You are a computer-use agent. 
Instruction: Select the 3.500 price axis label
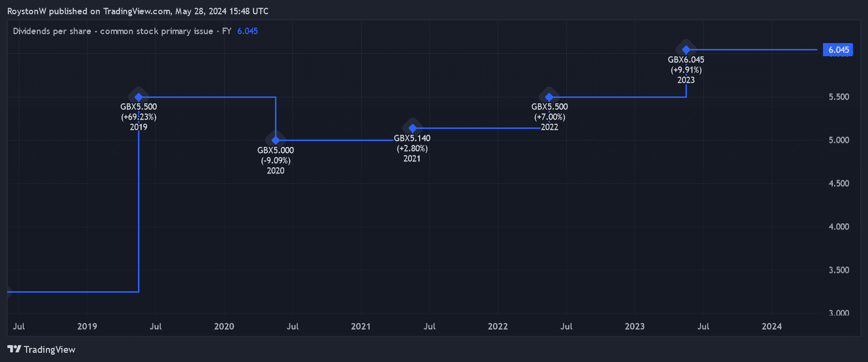pos(838,270)
